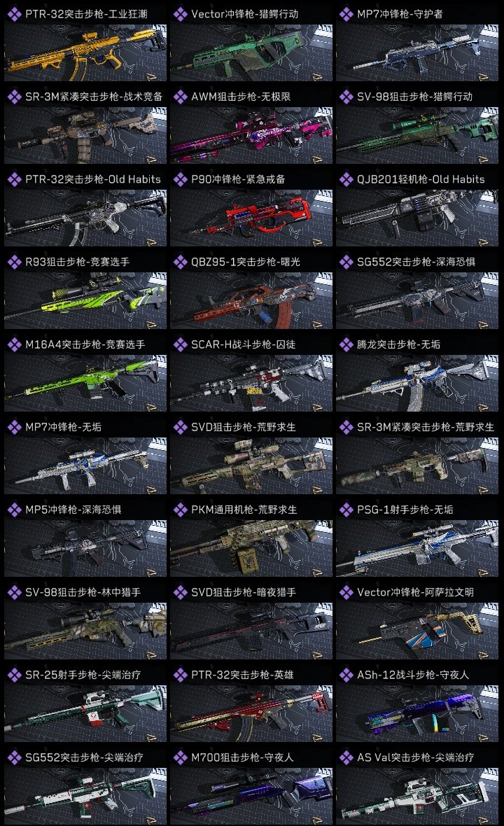
Task: Select the Vector冲锋枪-猎鳄行动 green skin thumbnail
Action: click(251, 53)
